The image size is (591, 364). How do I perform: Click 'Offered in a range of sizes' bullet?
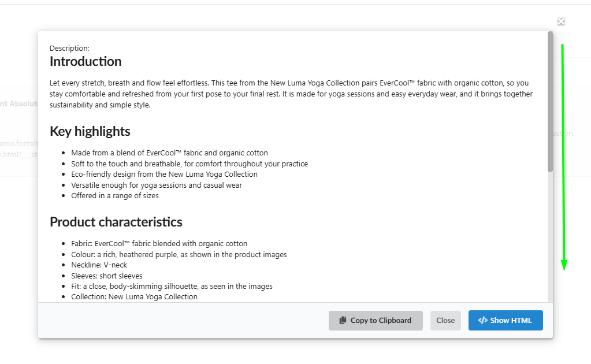point(115,195)
